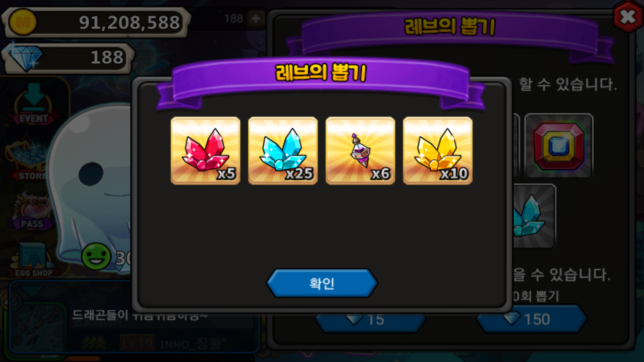Close the gacha window with red X
This screenshot has height=362, width=644.
pos(628,17)
